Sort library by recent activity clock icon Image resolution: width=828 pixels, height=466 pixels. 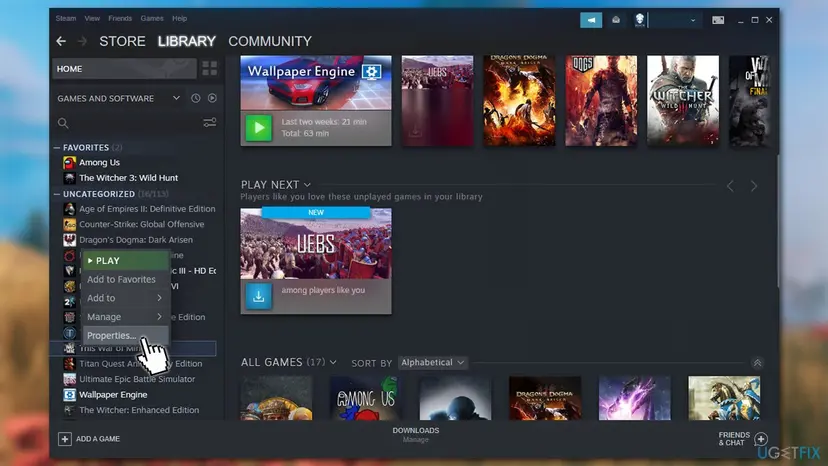tap(195, 98)
